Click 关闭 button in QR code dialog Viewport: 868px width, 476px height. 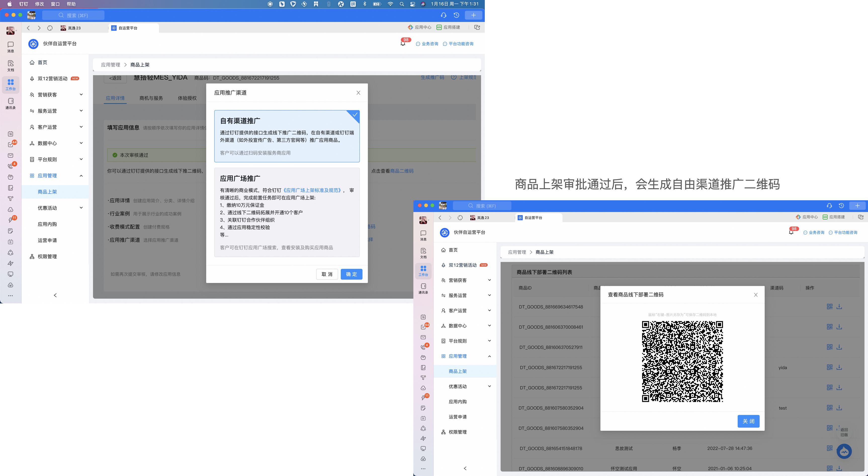click(748, 421)
